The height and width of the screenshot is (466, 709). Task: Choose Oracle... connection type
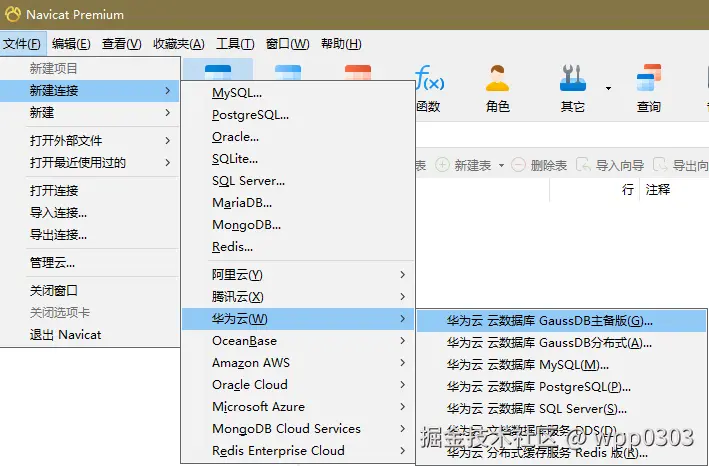click(x=298, y=137)
